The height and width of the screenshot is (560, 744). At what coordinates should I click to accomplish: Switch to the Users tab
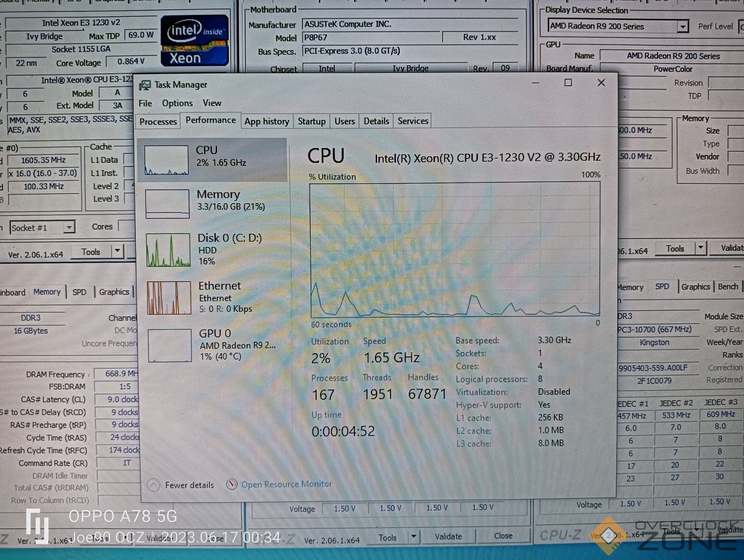click(345, 121)
